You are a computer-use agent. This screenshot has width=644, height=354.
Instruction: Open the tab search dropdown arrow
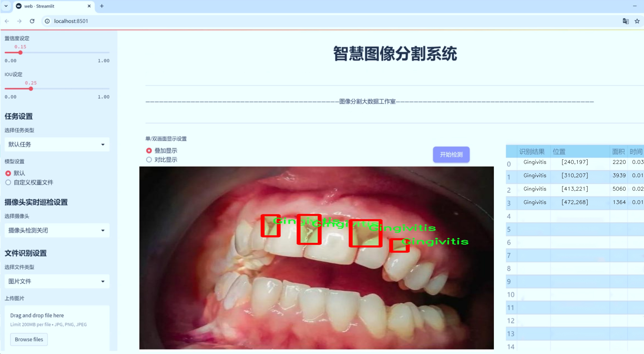click(6, 6)
